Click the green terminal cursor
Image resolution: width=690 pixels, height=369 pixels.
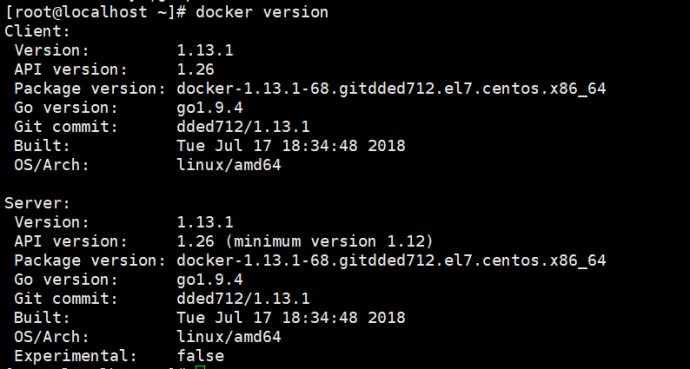tap(200, 367)
